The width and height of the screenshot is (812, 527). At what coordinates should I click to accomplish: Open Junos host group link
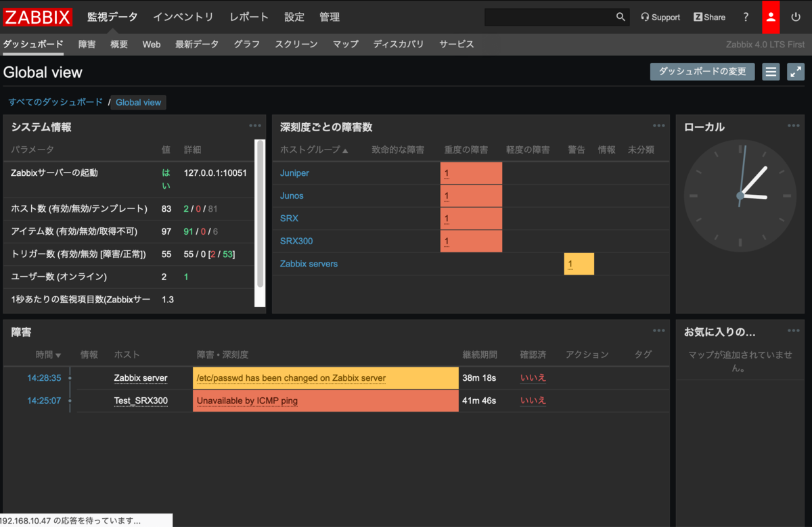[x=292, y=196]
